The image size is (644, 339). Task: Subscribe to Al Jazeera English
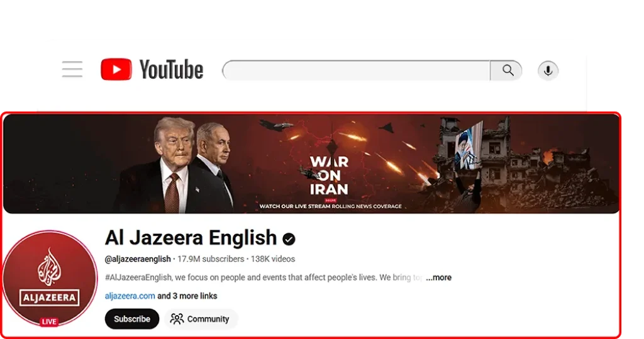pyautogui.click(x=132, y=319)
